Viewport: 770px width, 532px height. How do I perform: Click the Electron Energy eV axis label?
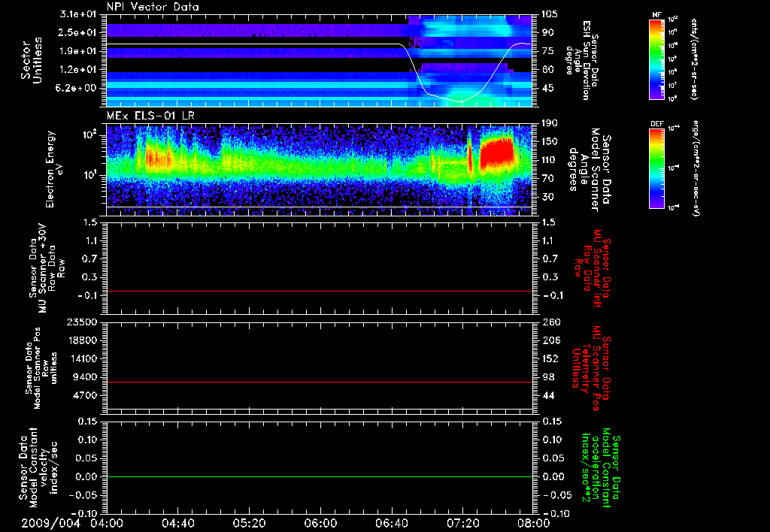pos(53,168)
